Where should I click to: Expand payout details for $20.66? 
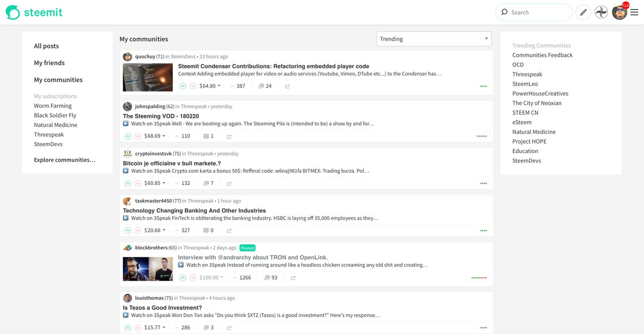click(x=155, y=230)
